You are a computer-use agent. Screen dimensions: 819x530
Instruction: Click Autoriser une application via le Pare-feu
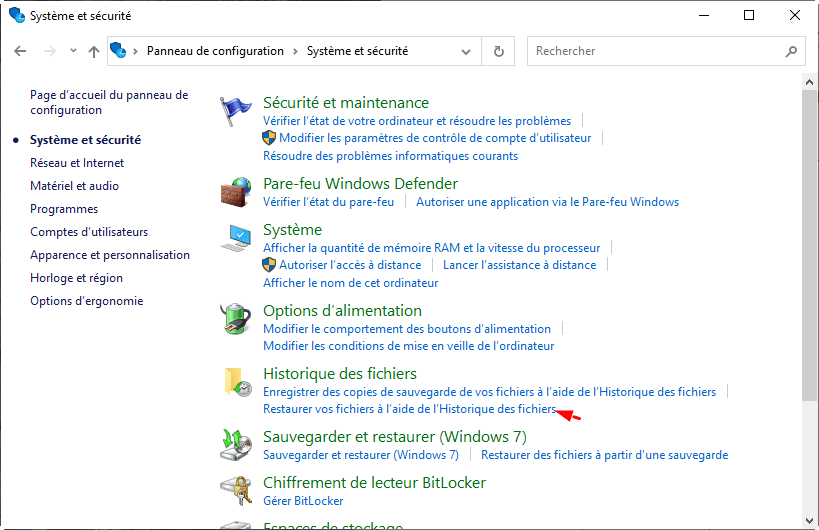[547, 202]
